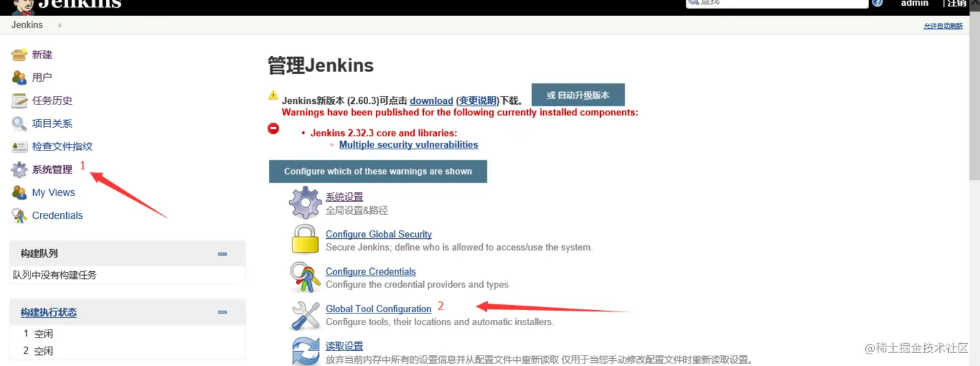
Task: Open Global Tool Configuration link
Action: [x=379, y=309]
